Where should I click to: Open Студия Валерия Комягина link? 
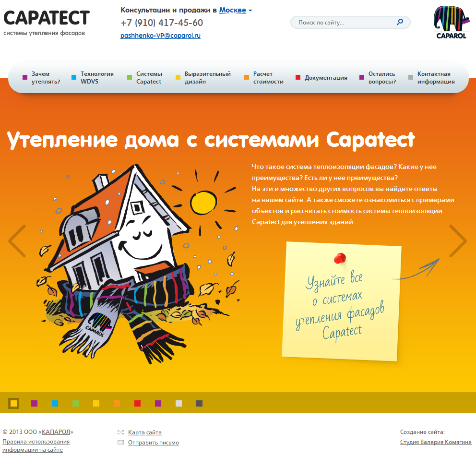click(436, 442)
